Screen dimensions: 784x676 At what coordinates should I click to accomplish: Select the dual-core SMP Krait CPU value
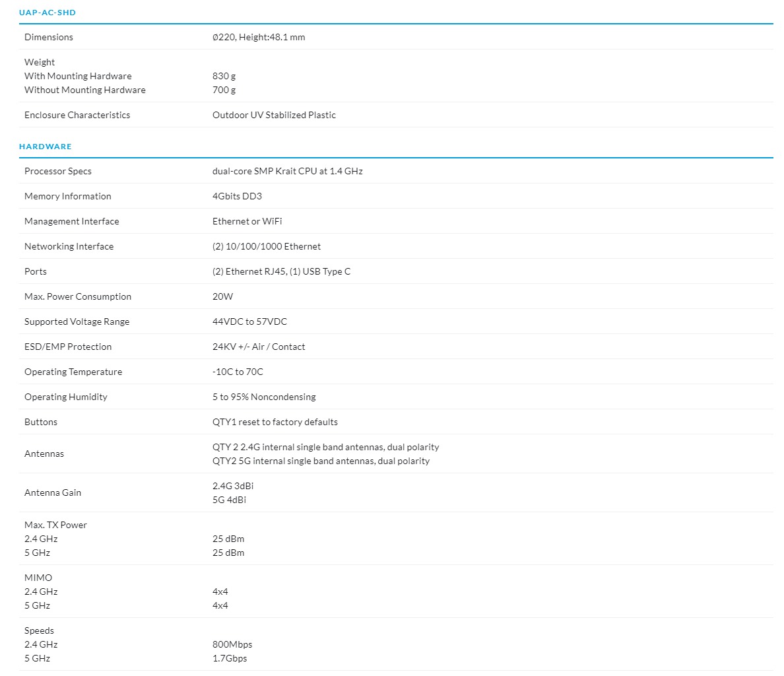pyautogui.click(x=288, y=171)
